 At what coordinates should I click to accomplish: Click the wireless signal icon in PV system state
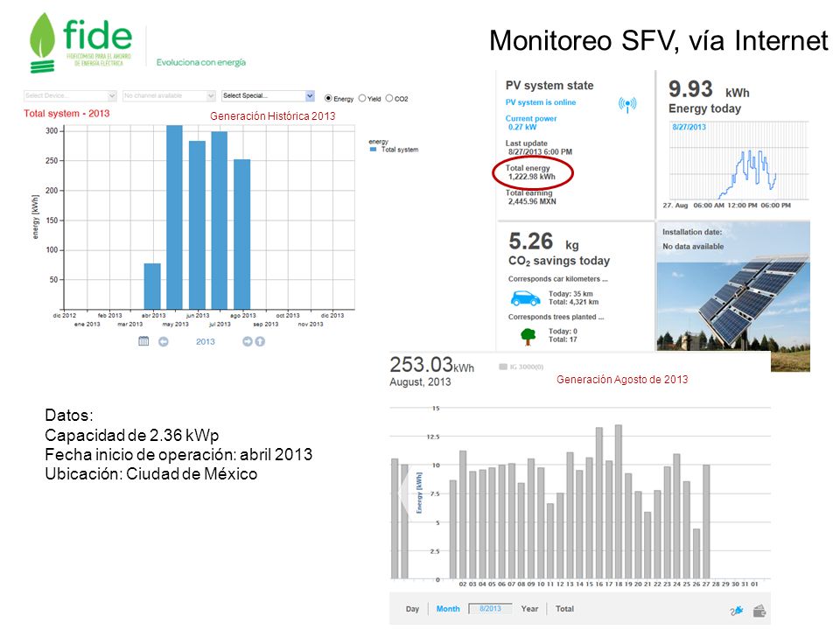(x=626, y=104)
